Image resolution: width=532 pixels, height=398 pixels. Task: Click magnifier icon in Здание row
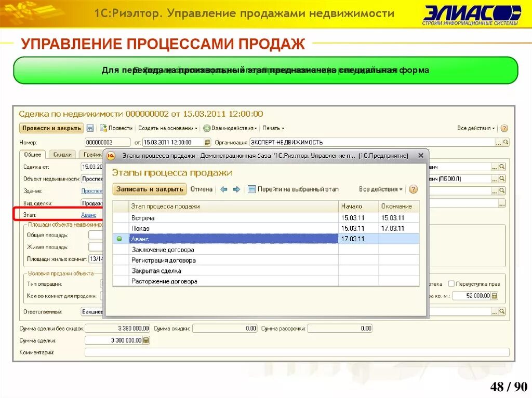point(502,191)
